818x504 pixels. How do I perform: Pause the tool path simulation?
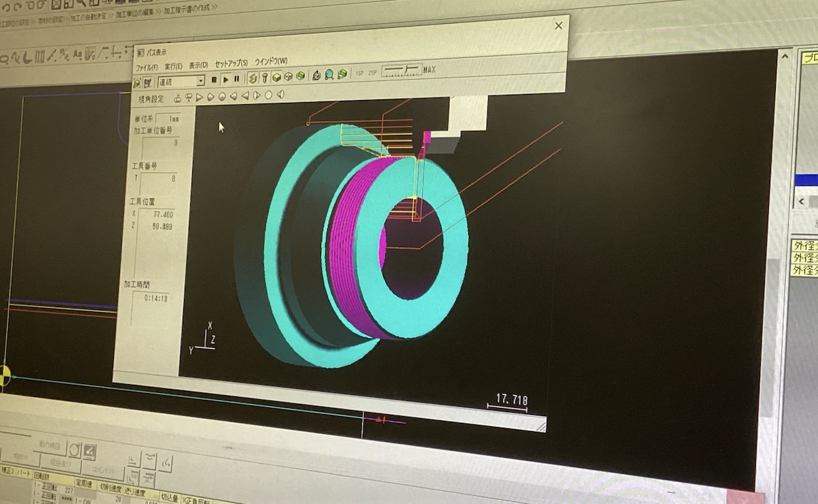[x=237, y=79]
